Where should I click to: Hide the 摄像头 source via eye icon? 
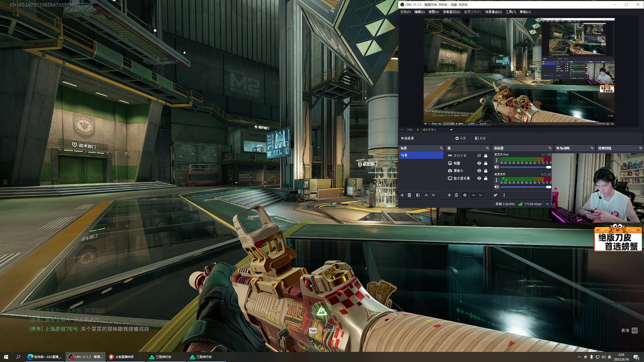479,171
